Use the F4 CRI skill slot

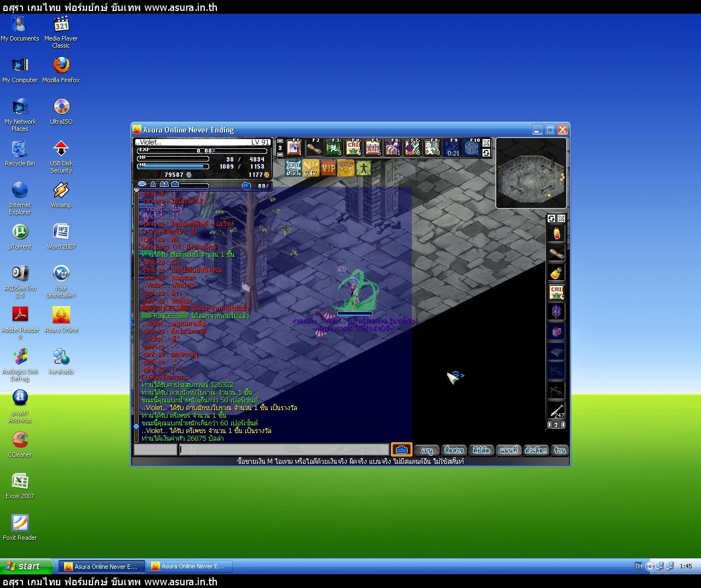[353, 148]
